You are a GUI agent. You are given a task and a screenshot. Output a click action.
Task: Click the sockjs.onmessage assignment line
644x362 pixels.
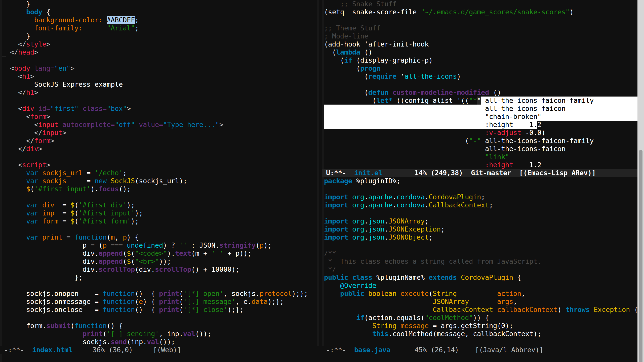[x=155, y=301]
